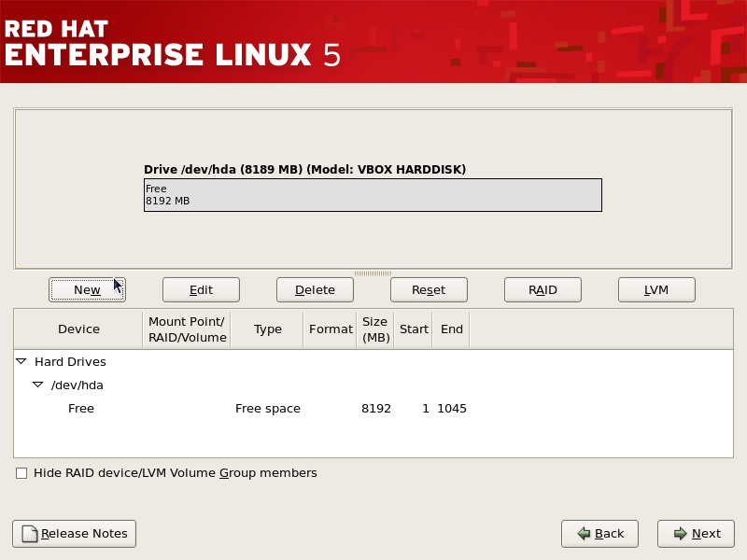Screen dimensions: 747x560
Task: Click the 8192 size value cell
Action: 376,409
